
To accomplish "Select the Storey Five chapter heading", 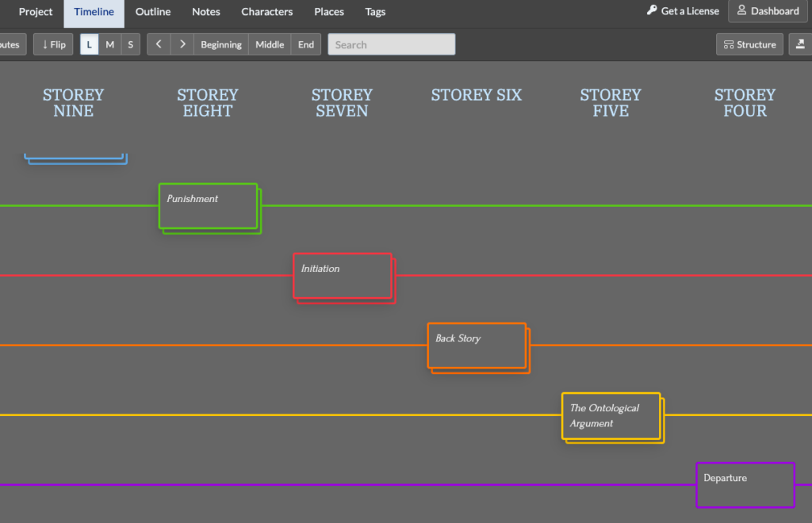I will click(611, 102).
